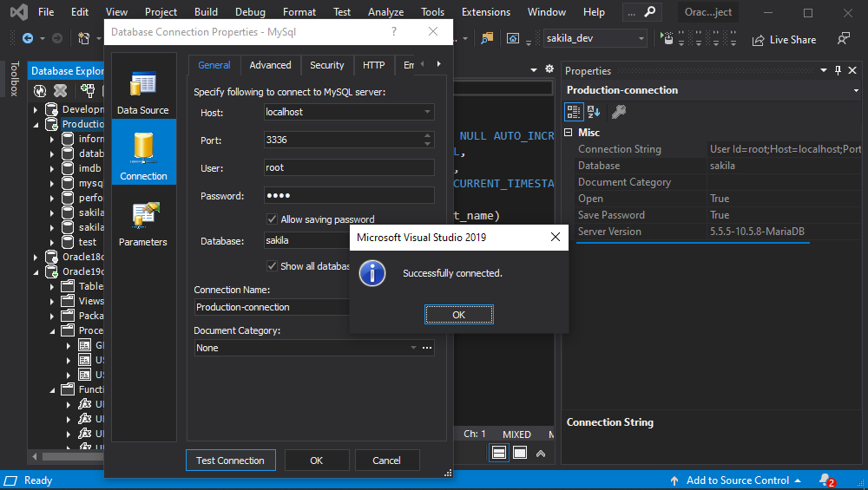Collapse the Oracle19c connection node
Screen dimensions: 868x490
click(x=36, y=271)
